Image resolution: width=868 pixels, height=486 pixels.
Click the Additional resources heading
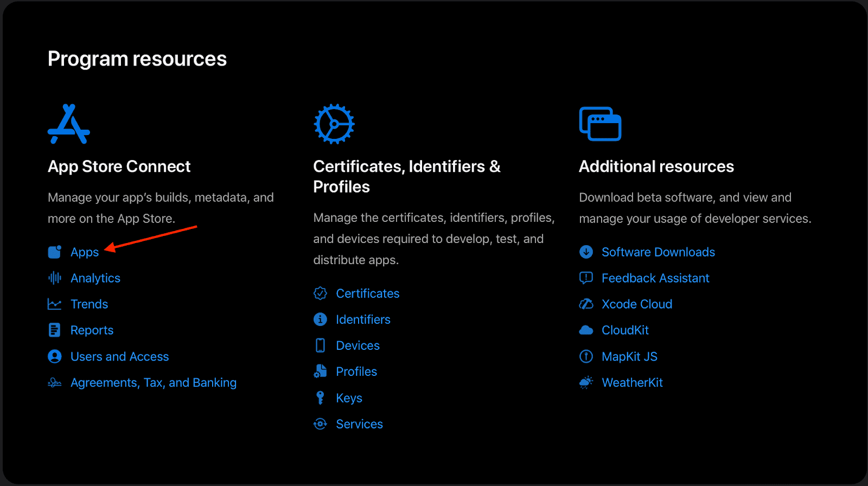pos(656,167)
